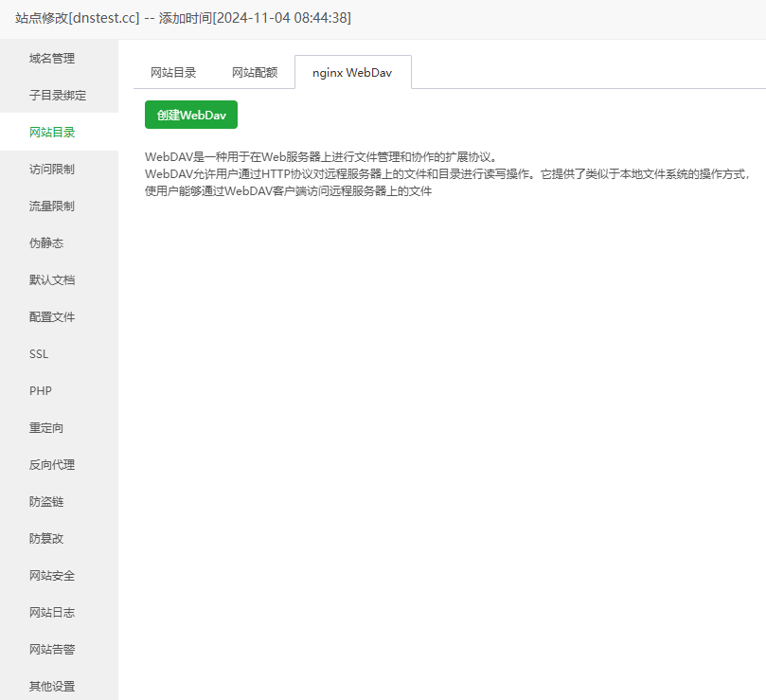
Task: Select PHP in the sidebar
Action: [40, 390]
